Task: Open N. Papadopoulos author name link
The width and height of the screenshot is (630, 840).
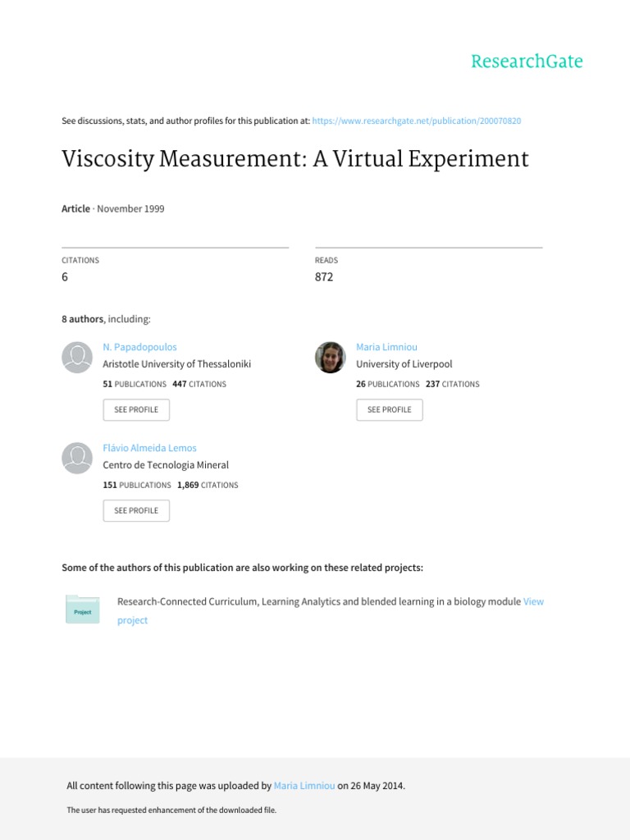Action: (139, 347)
